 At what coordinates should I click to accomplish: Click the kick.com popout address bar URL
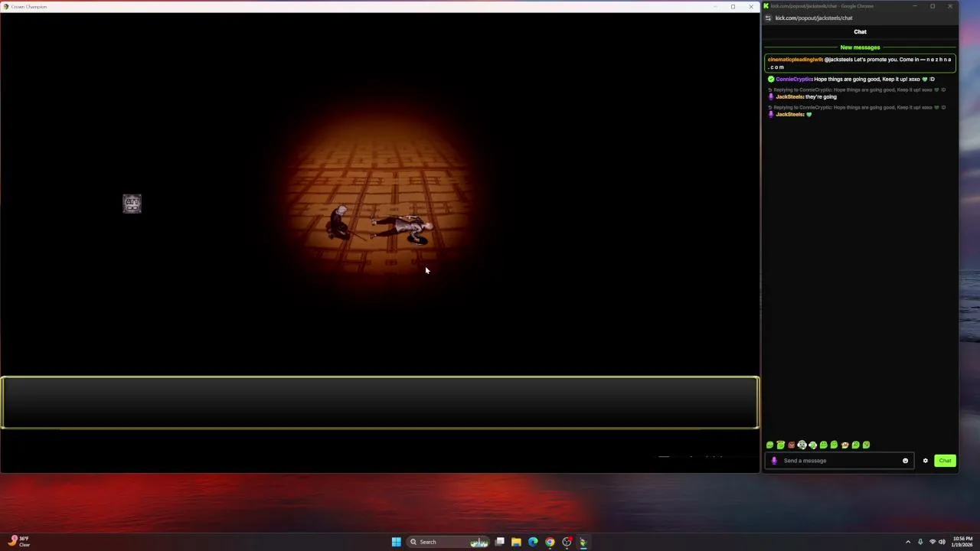(814, 18)
